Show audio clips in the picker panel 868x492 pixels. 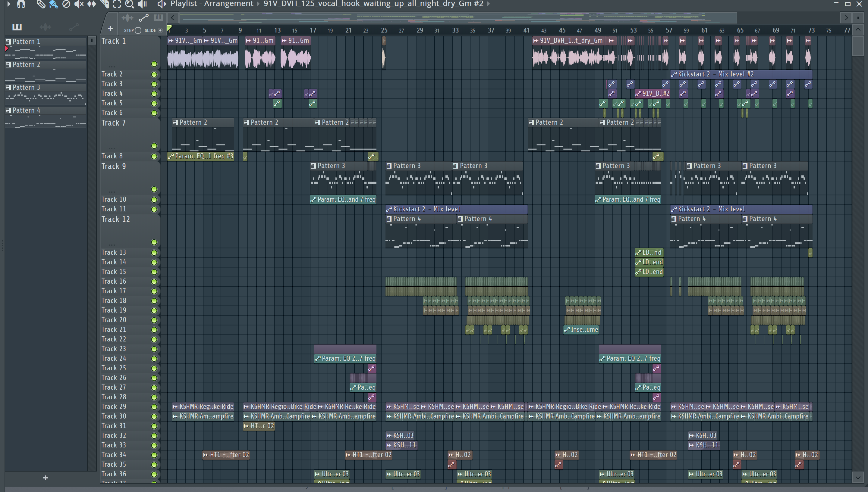point(45,27)
